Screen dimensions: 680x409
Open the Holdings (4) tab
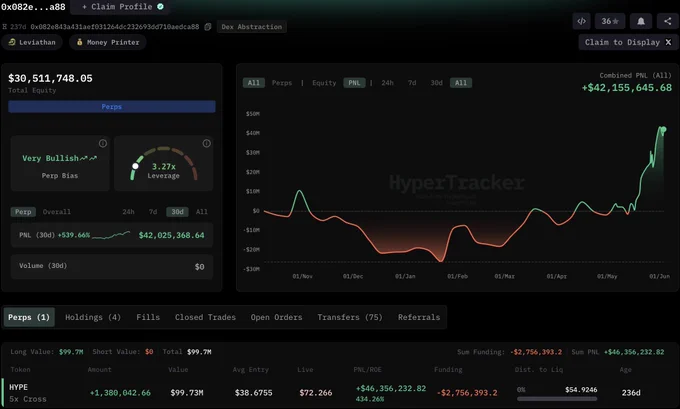(93, 317)
